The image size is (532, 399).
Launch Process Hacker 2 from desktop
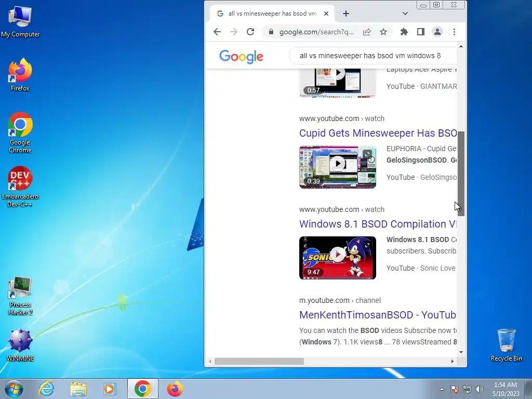(20, 296)
